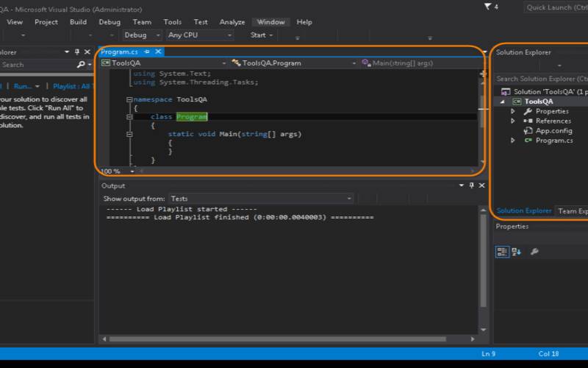Click the notifications flag icon
The width and height of the screenshot is (588, 368).
tap(487, 7)
